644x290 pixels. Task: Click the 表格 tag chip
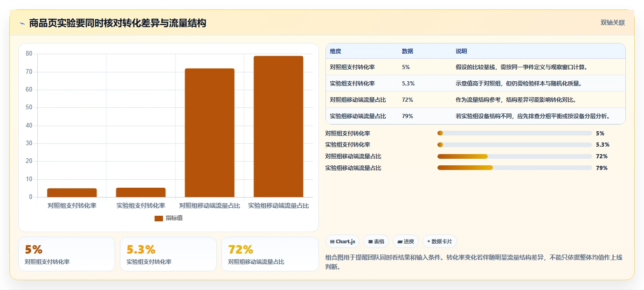pos(376,241)
